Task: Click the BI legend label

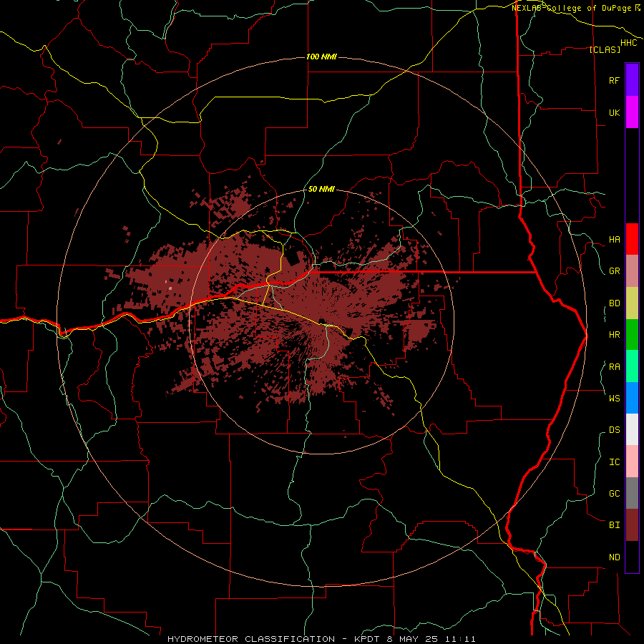Action: click(614, 525)
